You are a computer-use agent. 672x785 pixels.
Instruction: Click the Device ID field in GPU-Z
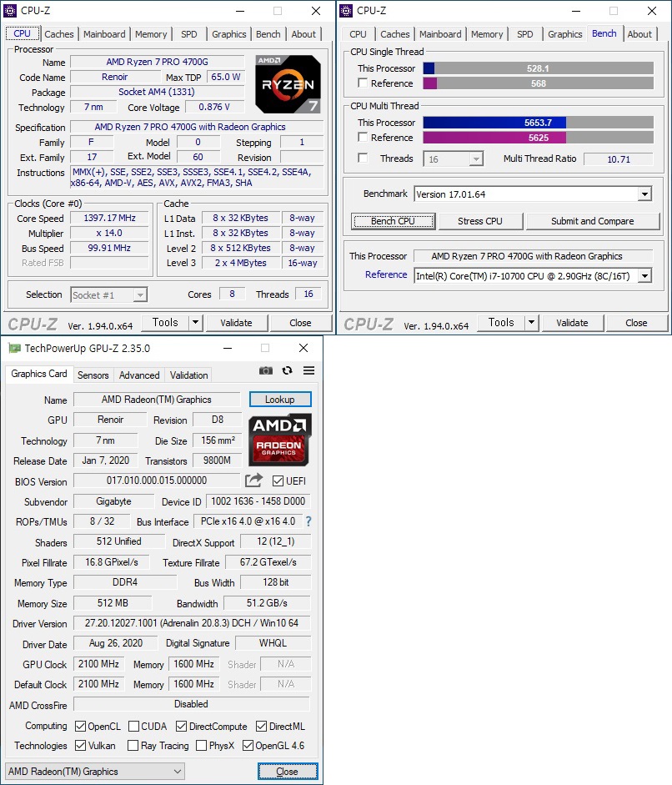pyautogui.click(x=258, y=501)
